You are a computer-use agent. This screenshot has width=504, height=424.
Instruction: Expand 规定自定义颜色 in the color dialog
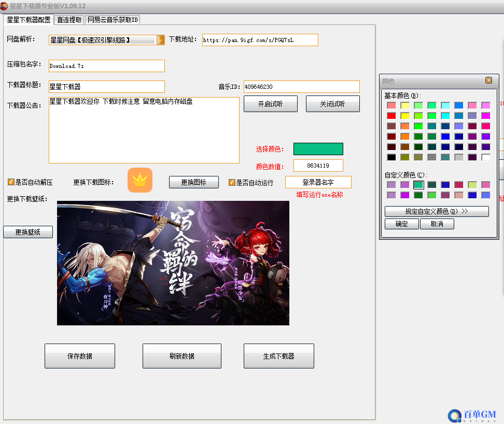[437, 211]
